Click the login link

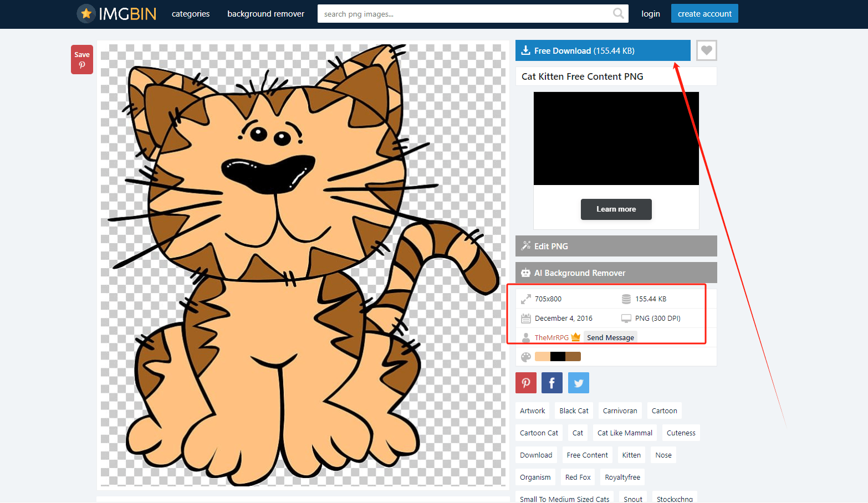[x=650, y=14]
